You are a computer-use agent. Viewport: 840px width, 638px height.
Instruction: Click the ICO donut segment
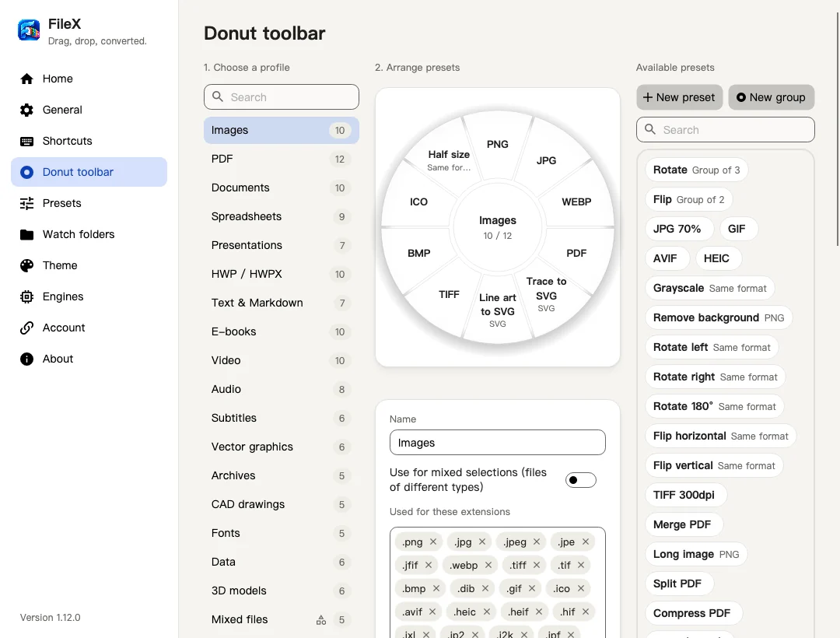tap(419, 202)
